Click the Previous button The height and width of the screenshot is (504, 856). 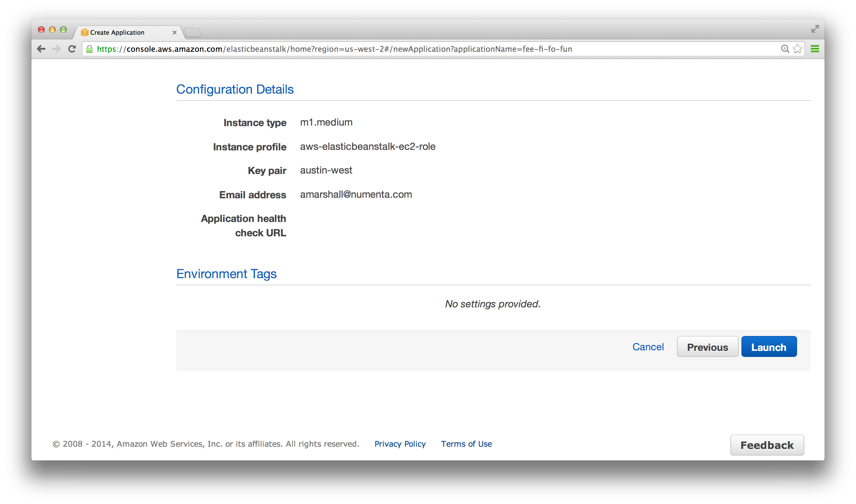pos(707,347)
